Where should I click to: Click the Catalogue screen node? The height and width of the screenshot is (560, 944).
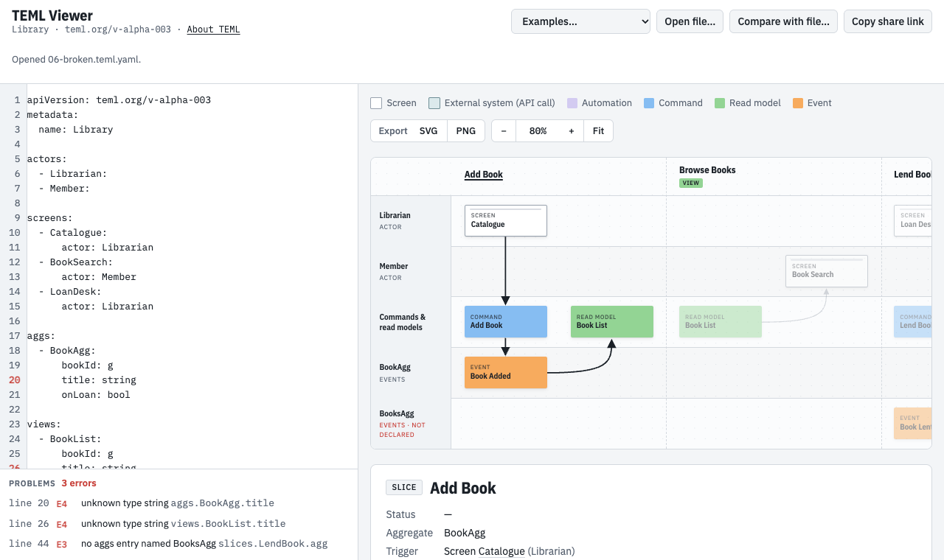tap(506, 220)
